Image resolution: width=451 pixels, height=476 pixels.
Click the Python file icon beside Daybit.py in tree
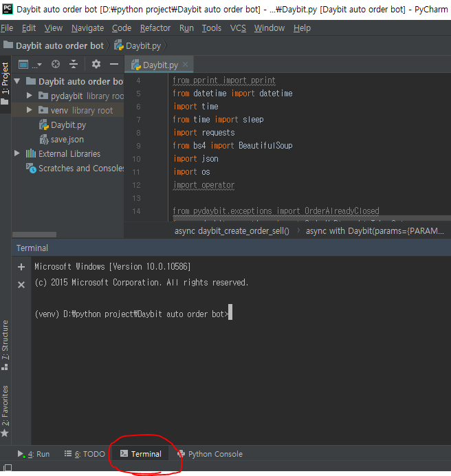click(x=44, y=125)
